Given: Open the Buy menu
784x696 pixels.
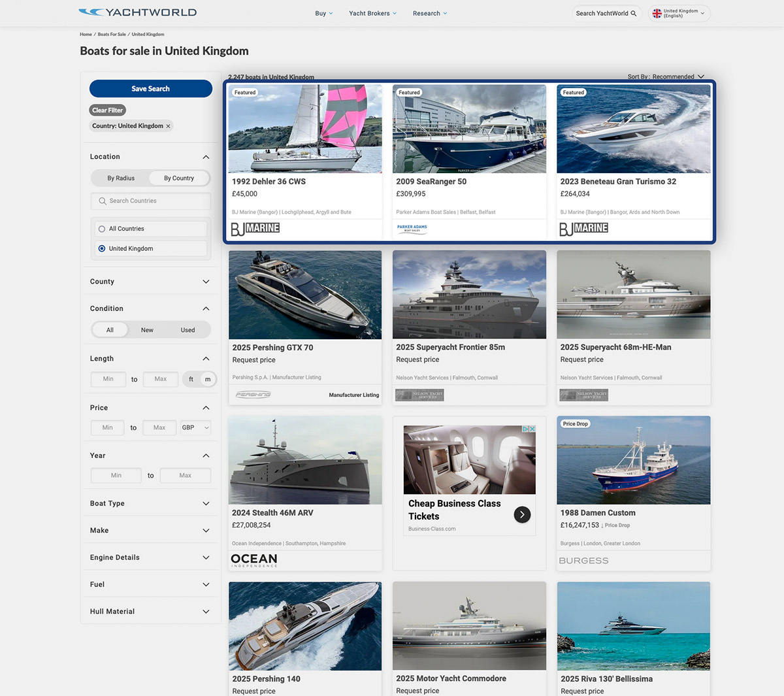Looking at the screenshot, I should (324, 13).
